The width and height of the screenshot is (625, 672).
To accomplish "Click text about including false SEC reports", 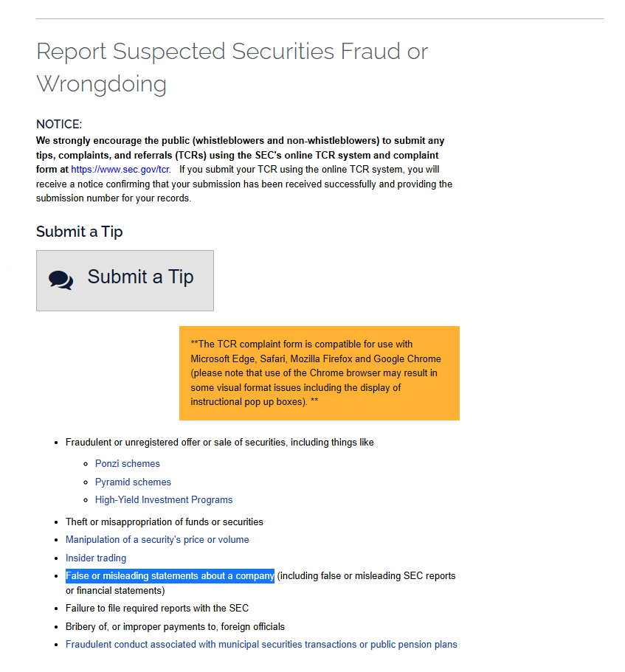I will [260, 583].
